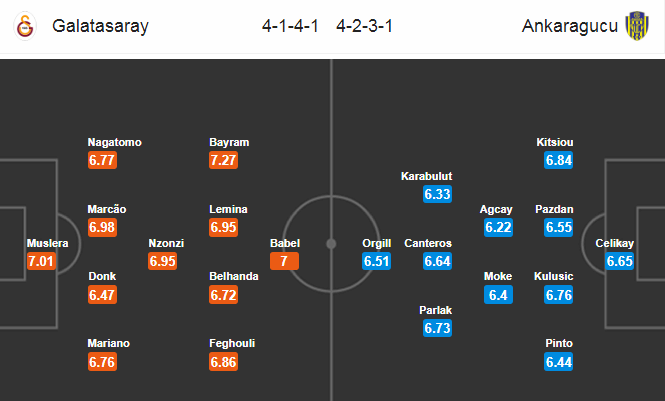Viewport: 665px width, 401px height.
Task: Click Feghouli's 6.86 rating badge
Action: point(224,362)
